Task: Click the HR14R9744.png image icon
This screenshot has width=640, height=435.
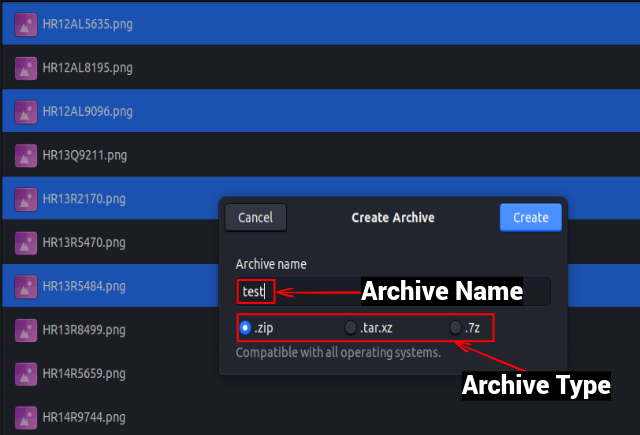Action: 26,416
